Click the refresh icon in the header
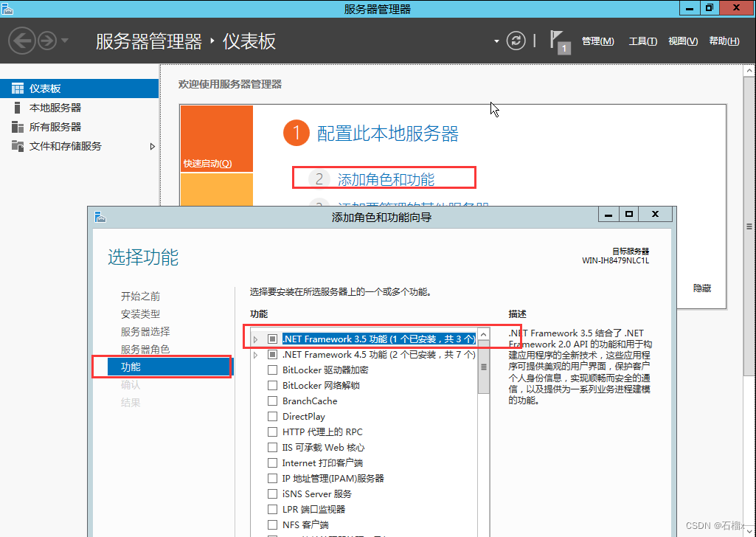 pos(516,41)
